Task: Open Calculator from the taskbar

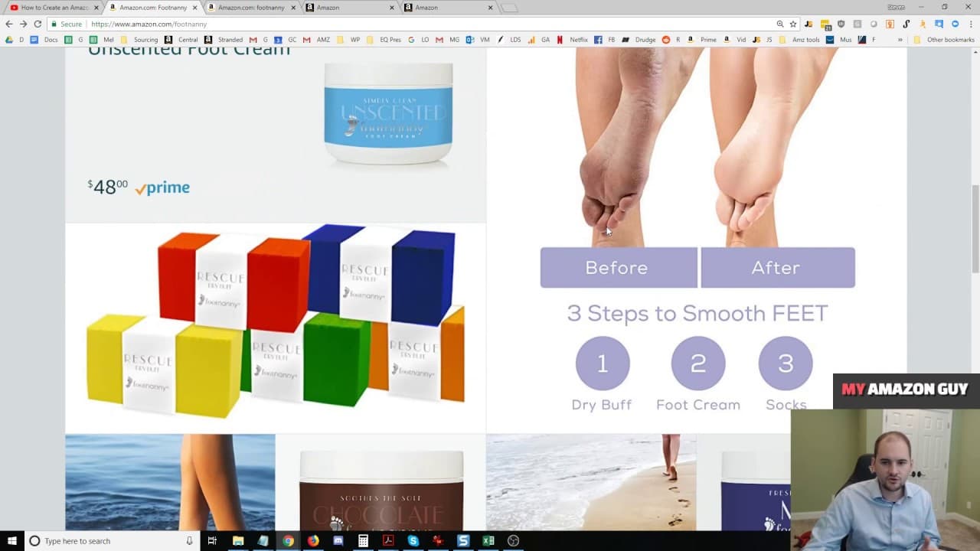Action: (x=363, y=541)
